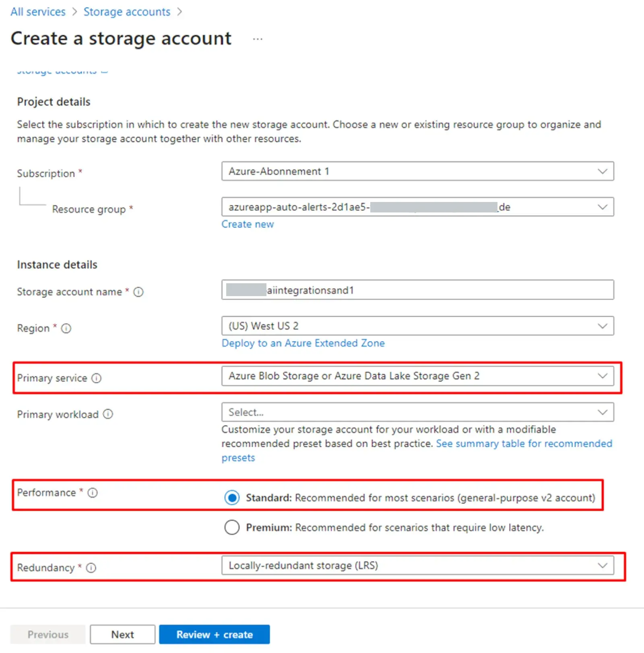Screen dimensions: 644x653
Task: Click the Storage account name input field
Action: coord(417,290)
